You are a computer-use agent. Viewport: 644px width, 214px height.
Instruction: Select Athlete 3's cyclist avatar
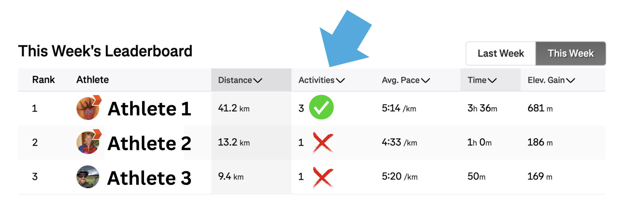[88, 177]
